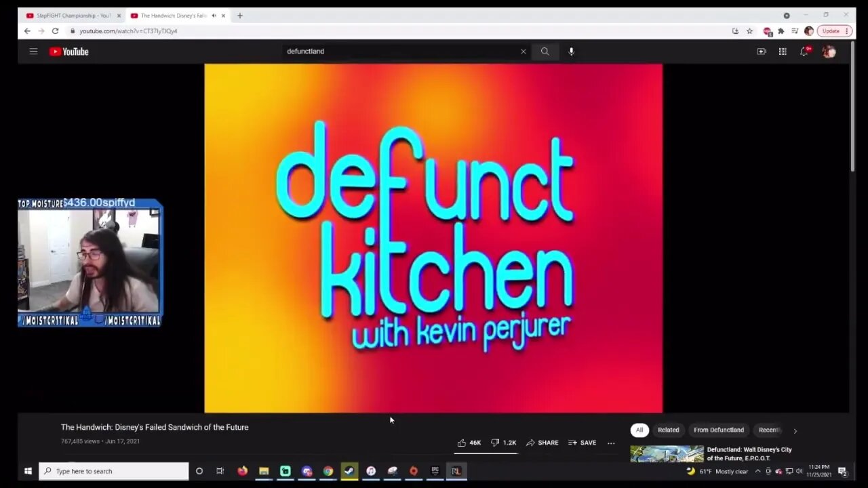Share the Handwich video
The width and height of the screenshot is (868, 488).
coord(542,443)
